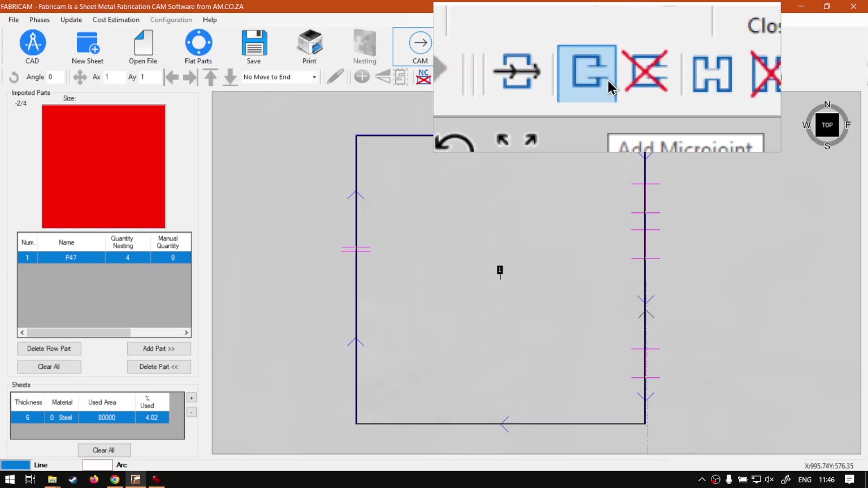The height and width of the screenshot is (488, 868).
Task: Click the blue Line color swatch
Action: (x=15, y=465)
